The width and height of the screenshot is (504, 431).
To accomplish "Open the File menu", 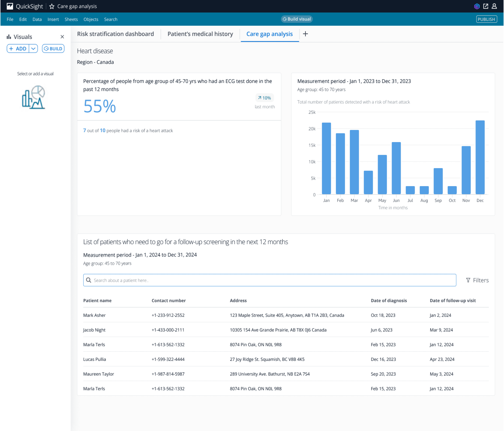I will tap(10, 19).
